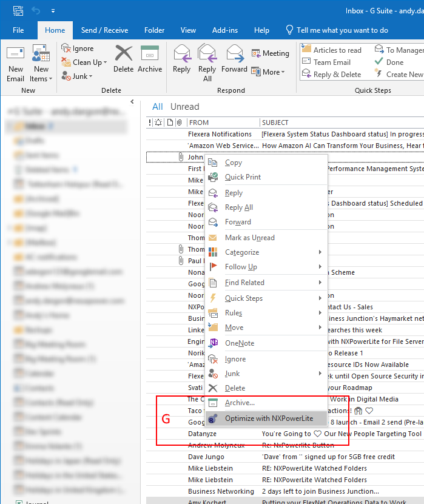The image size is (424, 504).
Task: Sort by the FROM column header
Action: pyautogui.click(x=223, y=123)
